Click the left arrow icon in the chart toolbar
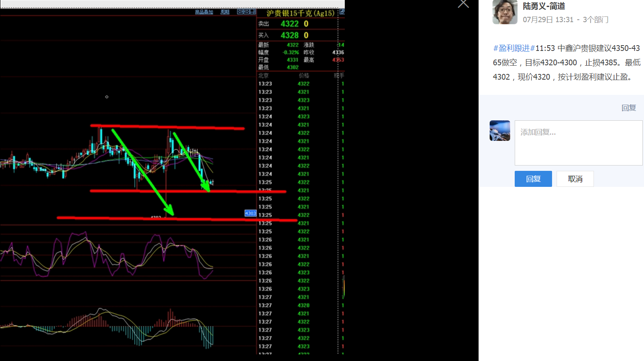 click(x=240, y=12)
